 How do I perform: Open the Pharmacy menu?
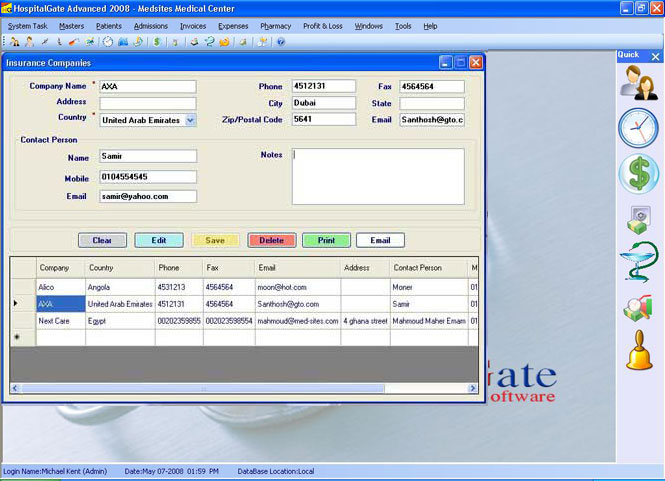(275, 25)
